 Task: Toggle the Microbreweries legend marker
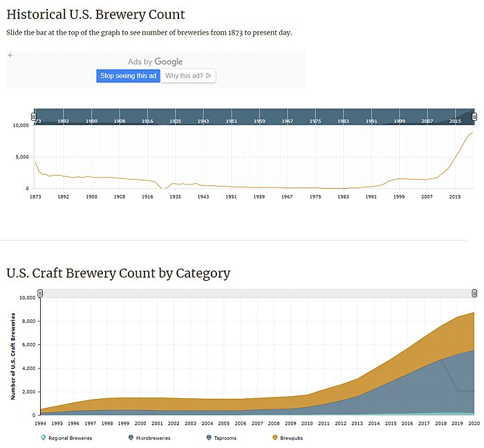(x=131, y=438)
